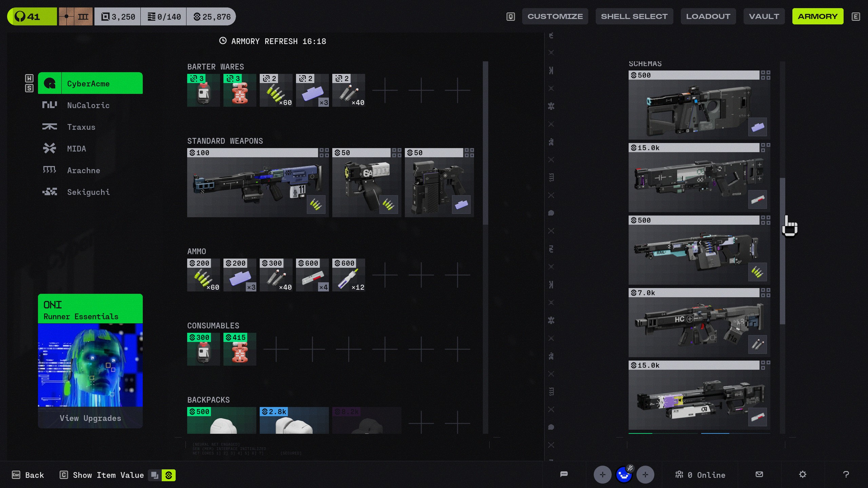Toggle item value to credits icon

click(x=169, y=475)
